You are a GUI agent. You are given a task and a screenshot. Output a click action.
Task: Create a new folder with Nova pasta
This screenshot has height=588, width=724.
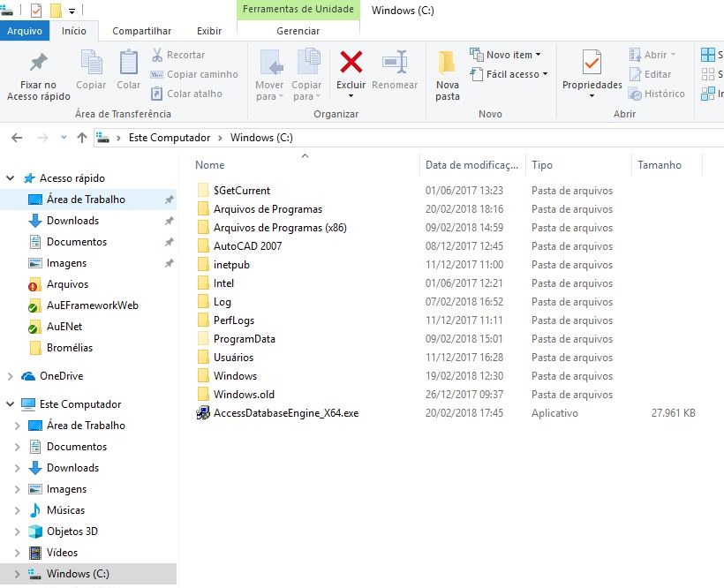(448, 63)
